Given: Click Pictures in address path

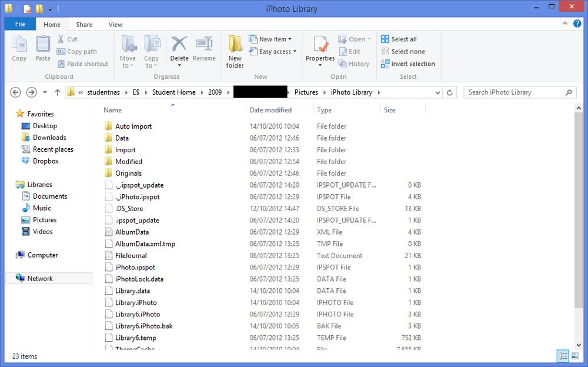Looking at the screenshot, I should click(306, 92).
